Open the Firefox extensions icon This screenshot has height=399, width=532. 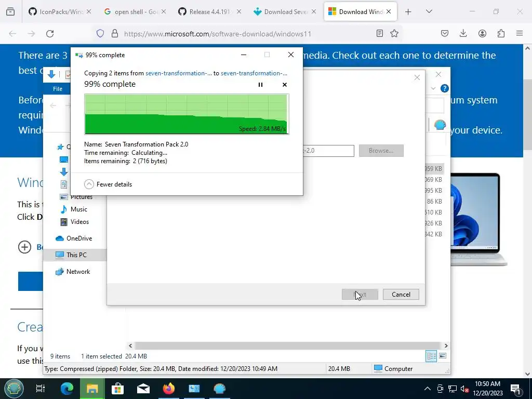coord(501,34)
